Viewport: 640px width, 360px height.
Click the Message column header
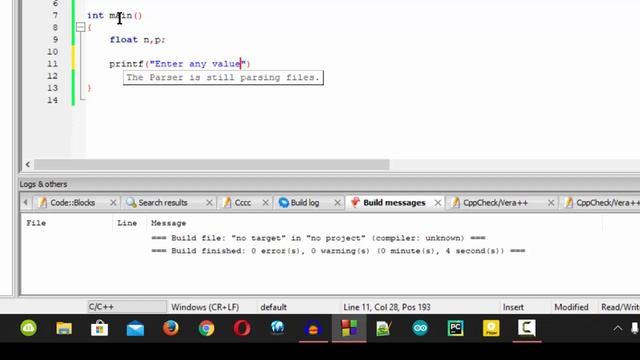169,223
